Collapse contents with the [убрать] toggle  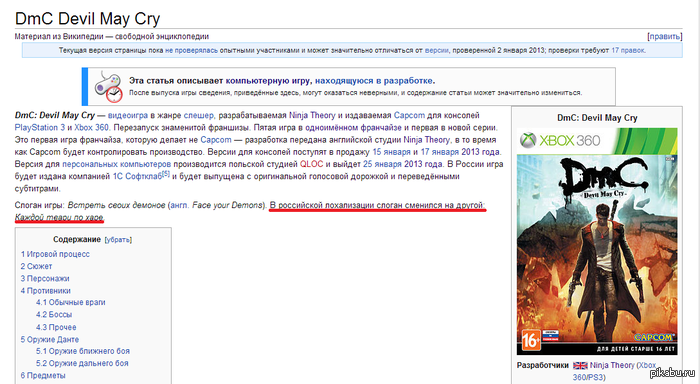[x=118, y=240]
